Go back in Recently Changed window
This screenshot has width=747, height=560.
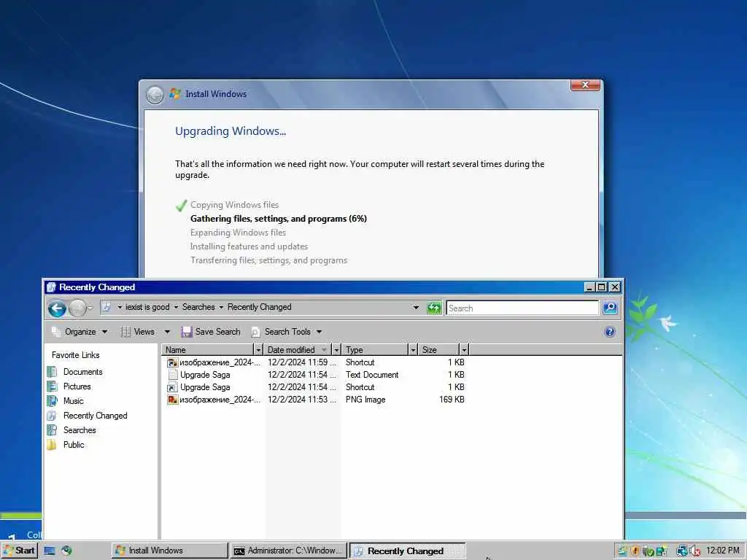(x=57, y=308)
